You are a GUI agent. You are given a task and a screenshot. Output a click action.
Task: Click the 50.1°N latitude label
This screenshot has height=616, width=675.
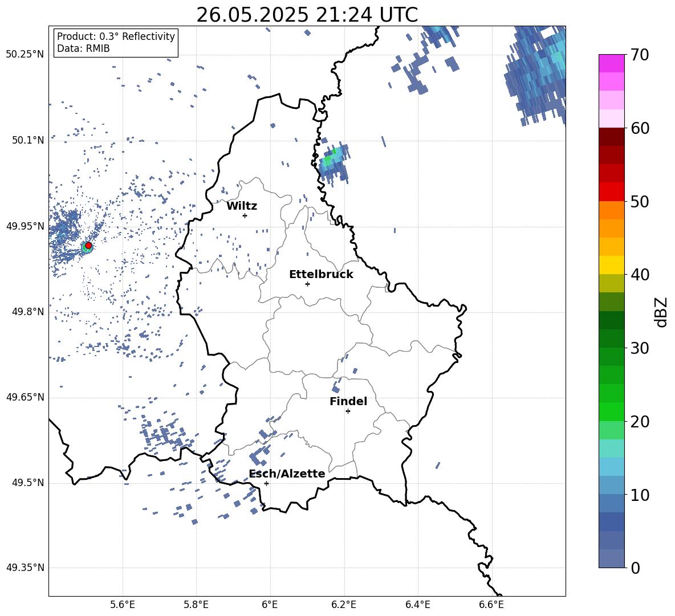click(x=28, y=140)
